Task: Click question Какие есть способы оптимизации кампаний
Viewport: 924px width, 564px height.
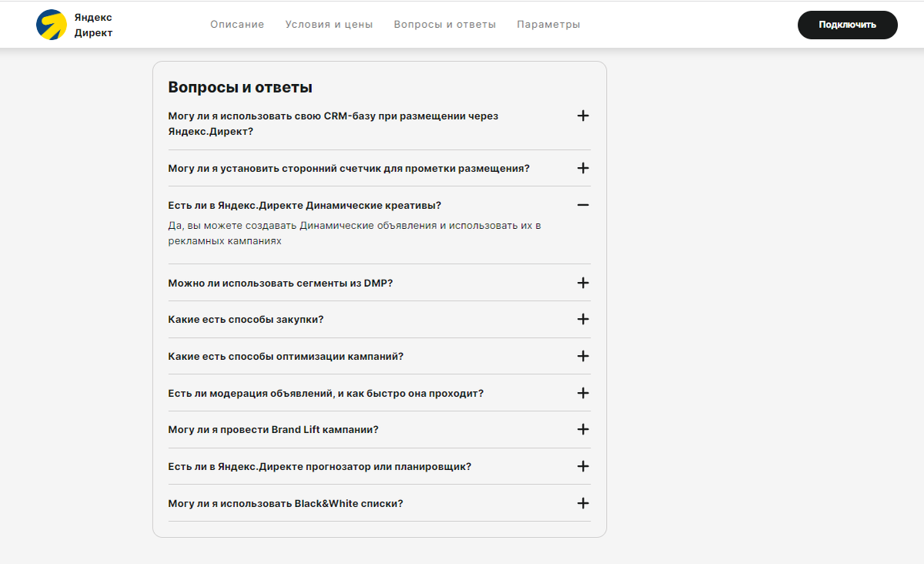Action: (286, 356)
